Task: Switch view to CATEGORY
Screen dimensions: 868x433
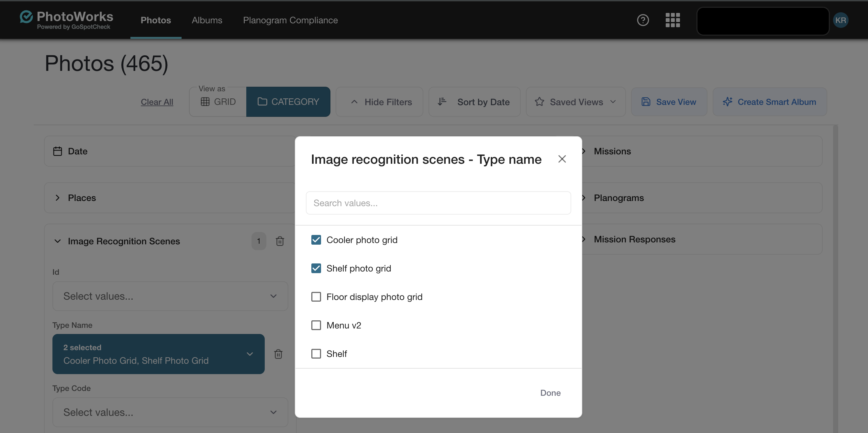Action: (288, 102)
